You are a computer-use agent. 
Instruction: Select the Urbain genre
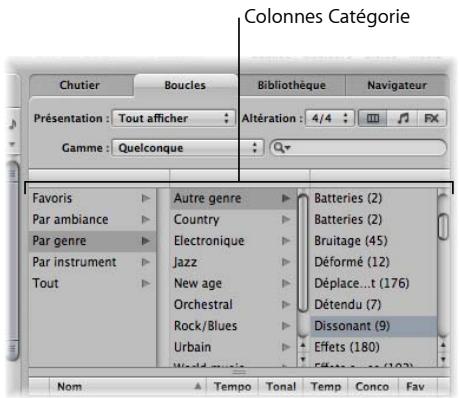pos(233,348)
